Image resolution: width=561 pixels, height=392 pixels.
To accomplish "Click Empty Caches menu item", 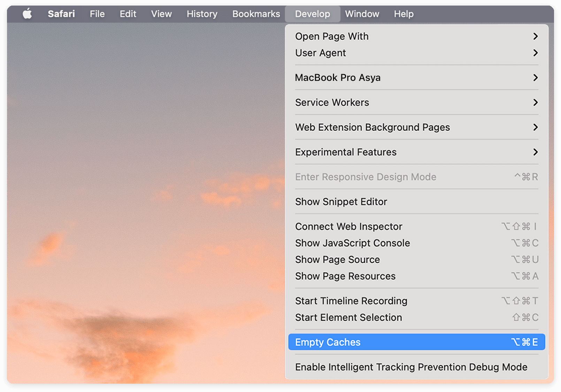I will (x=417, y=342).
